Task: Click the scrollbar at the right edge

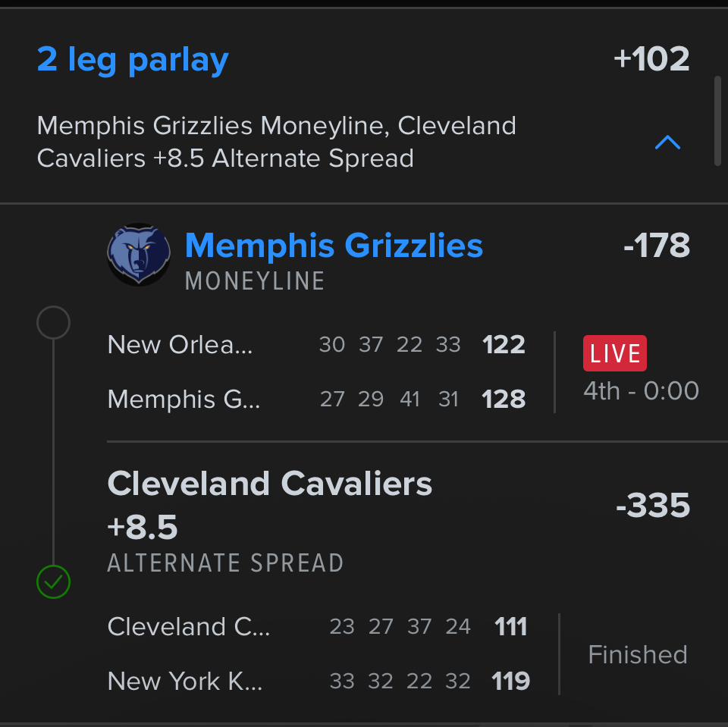Action: (x=717, y=120)
